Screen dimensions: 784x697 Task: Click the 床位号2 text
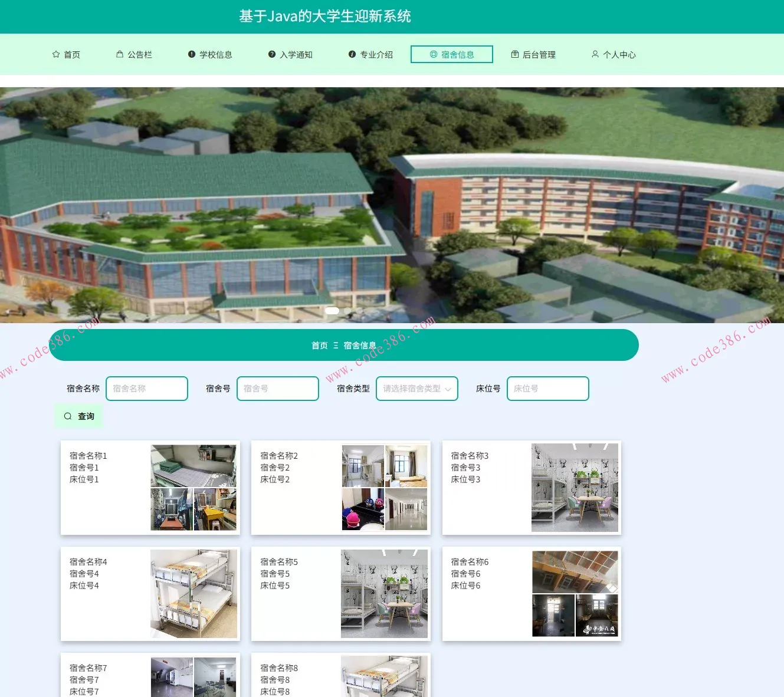pyautogui.click(x=275, y=479)
